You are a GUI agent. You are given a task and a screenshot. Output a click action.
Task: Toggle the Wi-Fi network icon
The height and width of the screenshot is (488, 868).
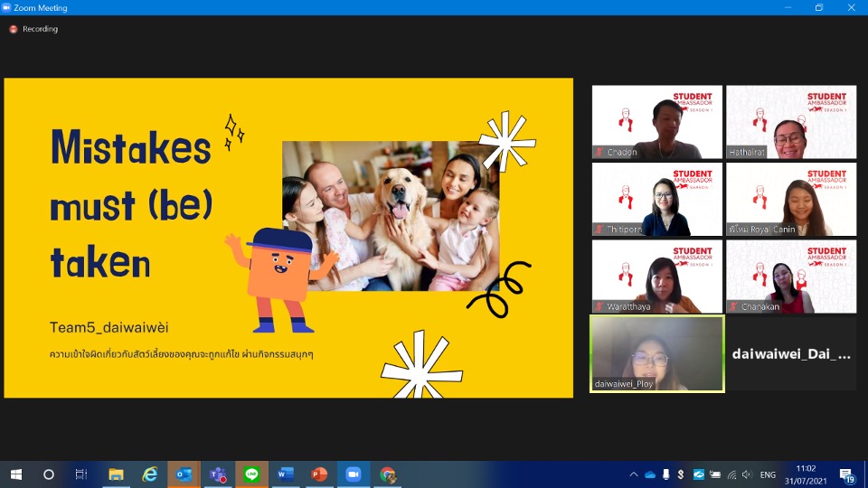coord(731,474)
